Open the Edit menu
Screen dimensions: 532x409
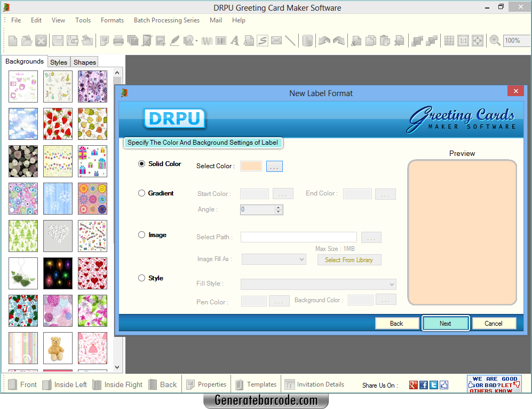tap(36, 20)
